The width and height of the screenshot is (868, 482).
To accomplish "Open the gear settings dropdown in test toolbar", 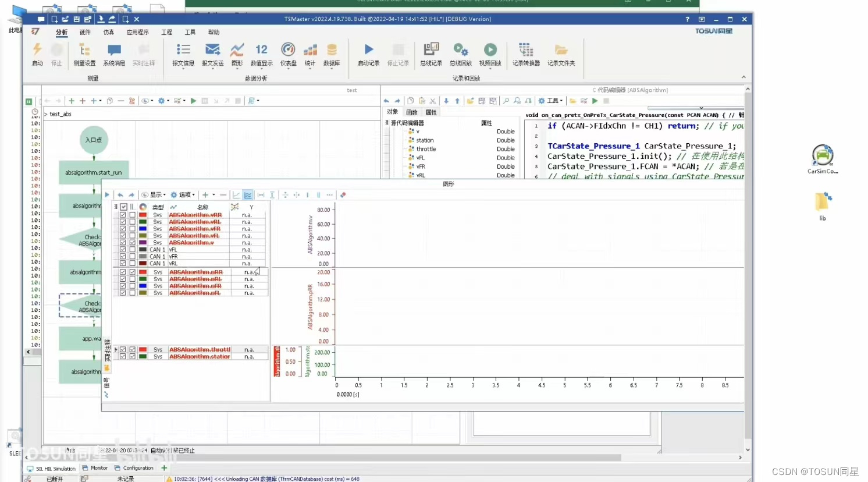I will (x=163, y=101).
